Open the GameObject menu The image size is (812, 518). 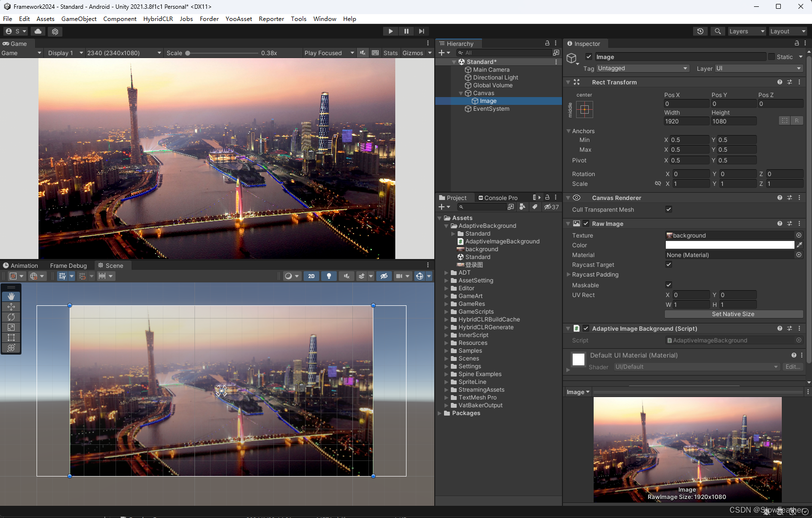pyautogui.click(x=79, y=19)
